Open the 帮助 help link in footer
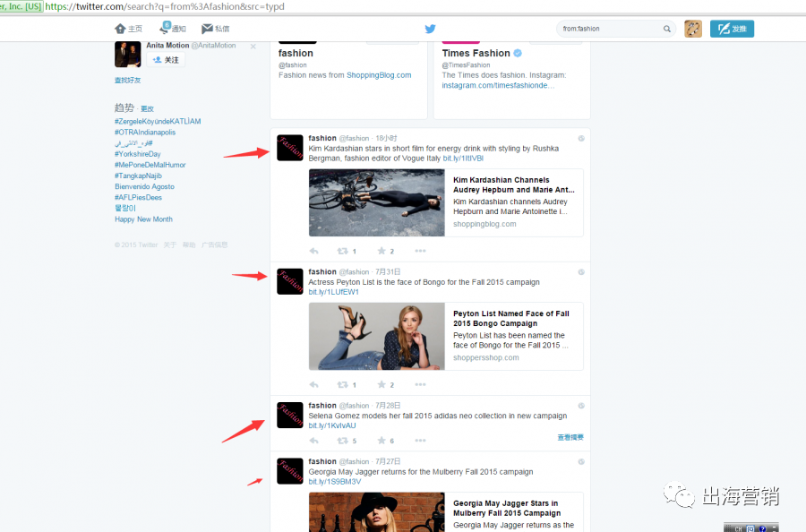The width and height of the screenshot is (806, 532). click(x=189, y=245)
